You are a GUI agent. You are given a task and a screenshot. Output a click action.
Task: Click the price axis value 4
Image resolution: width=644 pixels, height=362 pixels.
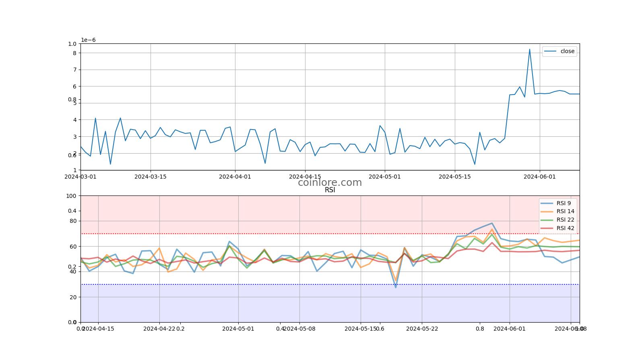75,120
